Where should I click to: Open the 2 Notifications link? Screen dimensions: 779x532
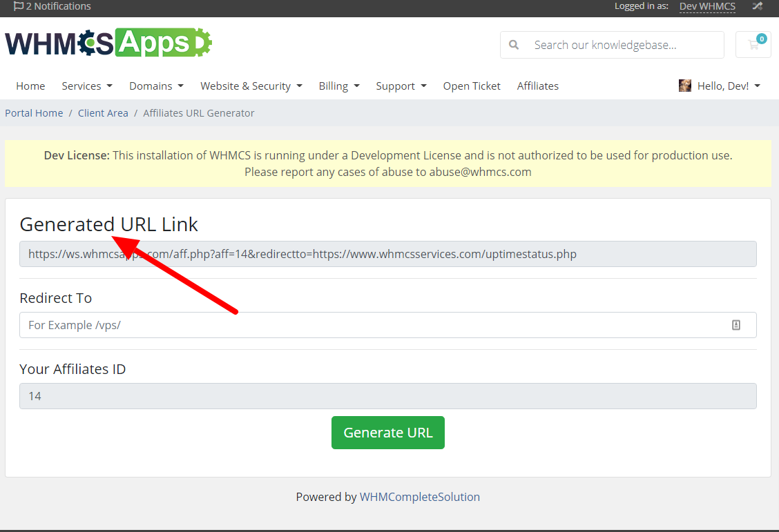click(x=52, y=6)
